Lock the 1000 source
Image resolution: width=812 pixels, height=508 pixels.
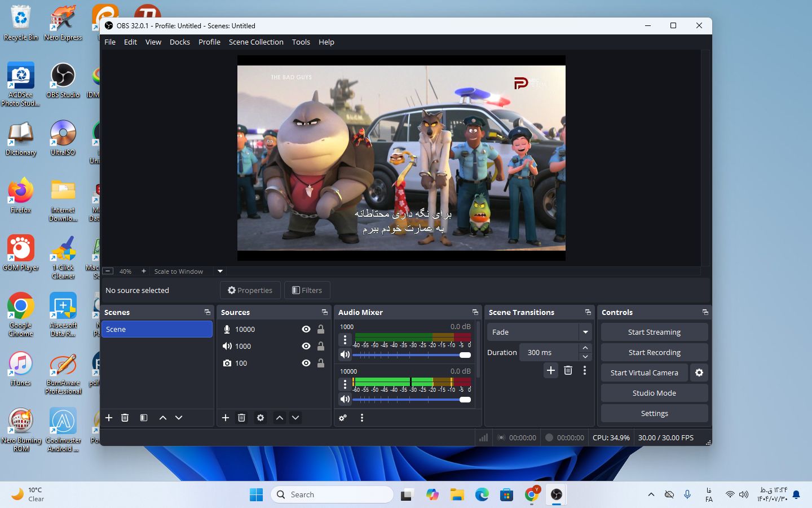click(x=321, y=346)
